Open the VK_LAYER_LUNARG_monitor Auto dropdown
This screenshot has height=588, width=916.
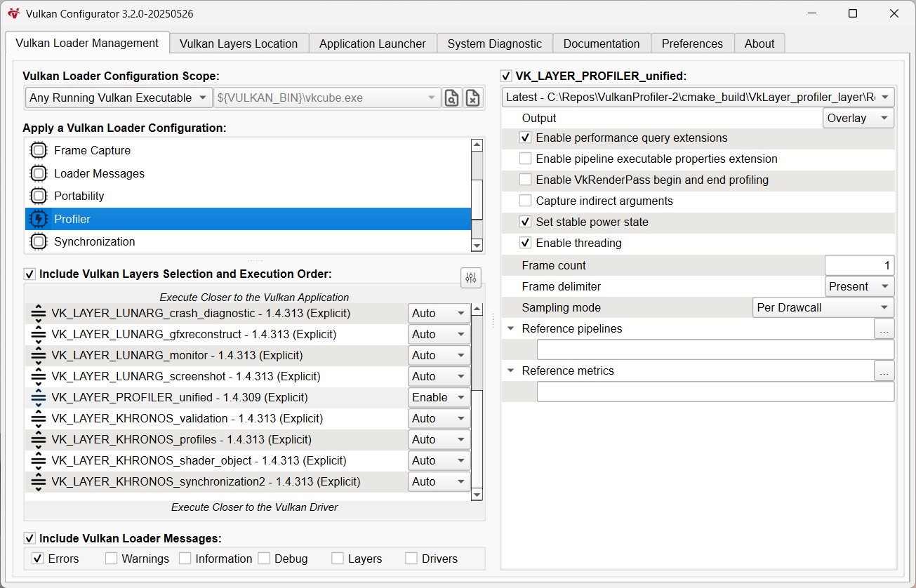click(439, 355)
